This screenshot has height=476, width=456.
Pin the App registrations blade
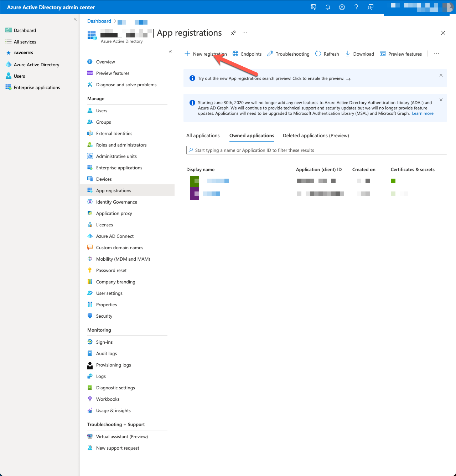233,33
